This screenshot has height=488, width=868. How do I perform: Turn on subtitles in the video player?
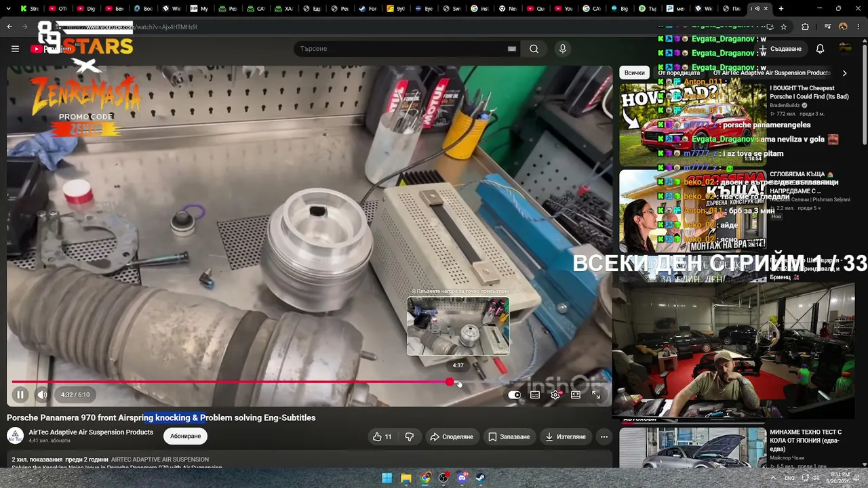pyautogui.click(x=535, y=394)
